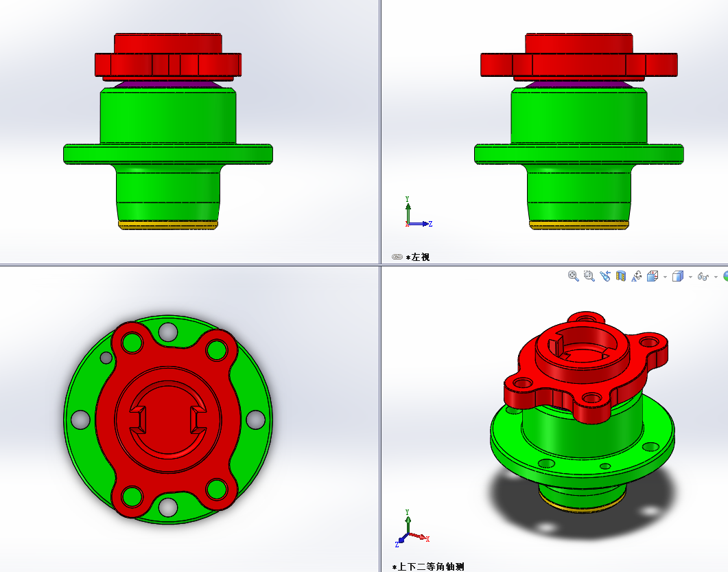Click the coordinate triad in the isometric view
The height and width of the screenshot is (572, 728).
click(412, 528)
